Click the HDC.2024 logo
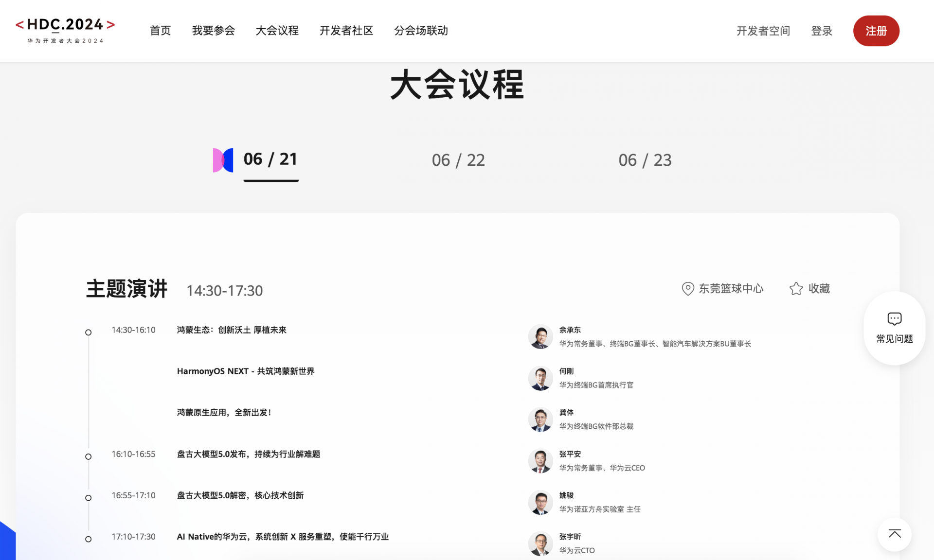This screenshot has height=560, width=934. pos(65,31)
